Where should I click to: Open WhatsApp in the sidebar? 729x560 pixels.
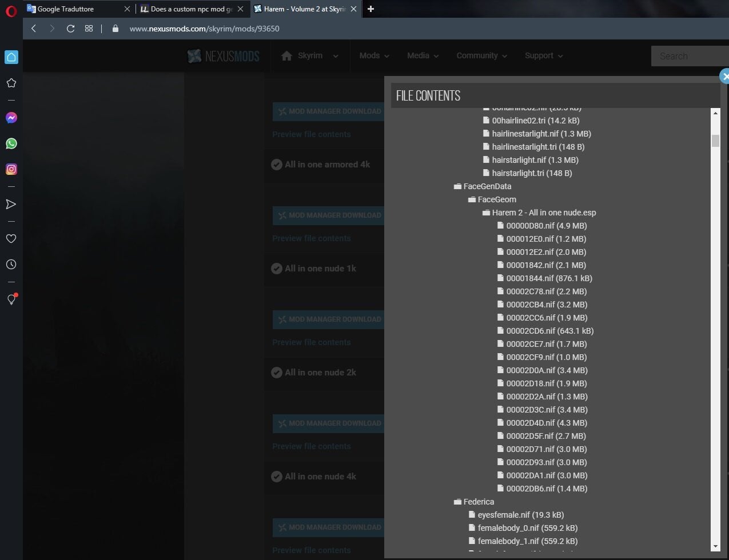tap(11, 143)
